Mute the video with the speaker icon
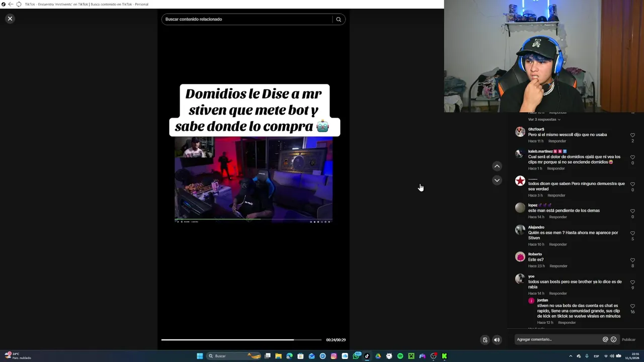644x362 pixels. pyautogui.click(x=497, y=340)
